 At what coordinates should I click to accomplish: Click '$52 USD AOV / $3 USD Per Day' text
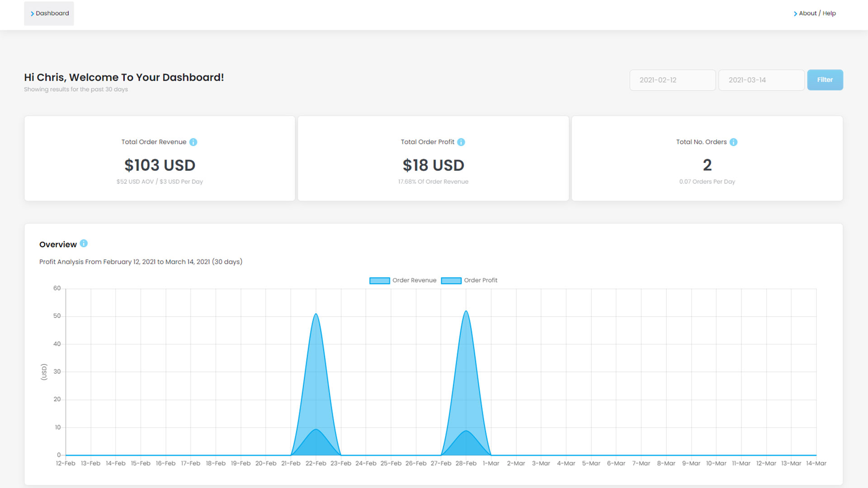coord(160,182)
